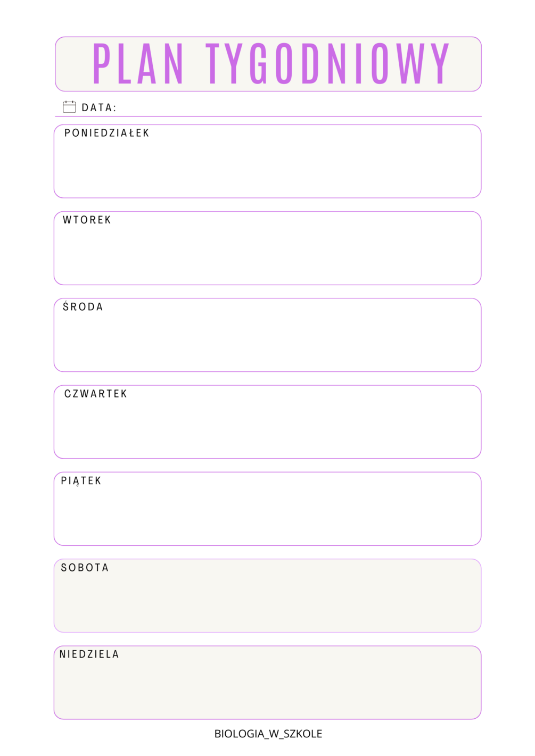Click the calendar icon next to DATA
Viewport: 535px width, 756px height.
69,107
